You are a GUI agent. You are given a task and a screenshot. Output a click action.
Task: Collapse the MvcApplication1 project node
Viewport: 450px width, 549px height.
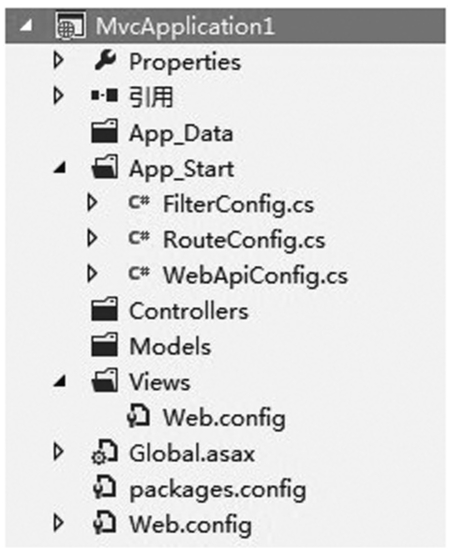click(x=26, y=26)
